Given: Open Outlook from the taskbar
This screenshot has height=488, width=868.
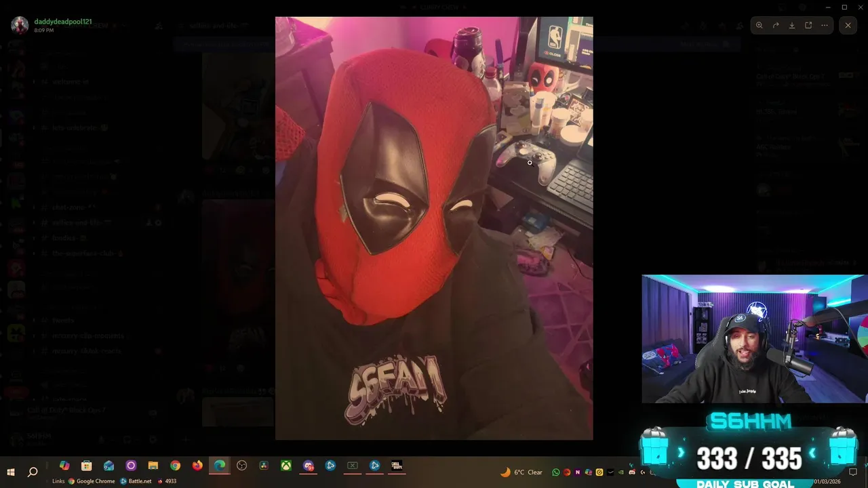Looking at the screenshot, I should tap(108, 466).
